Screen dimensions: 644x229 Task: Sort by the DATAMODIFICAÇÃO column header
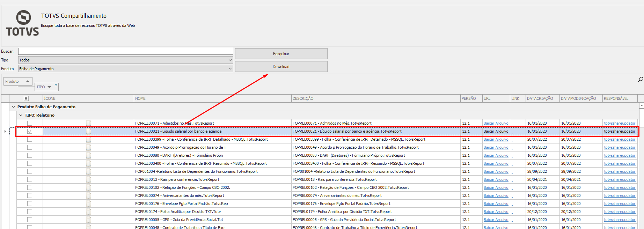[x=581, y=98]
